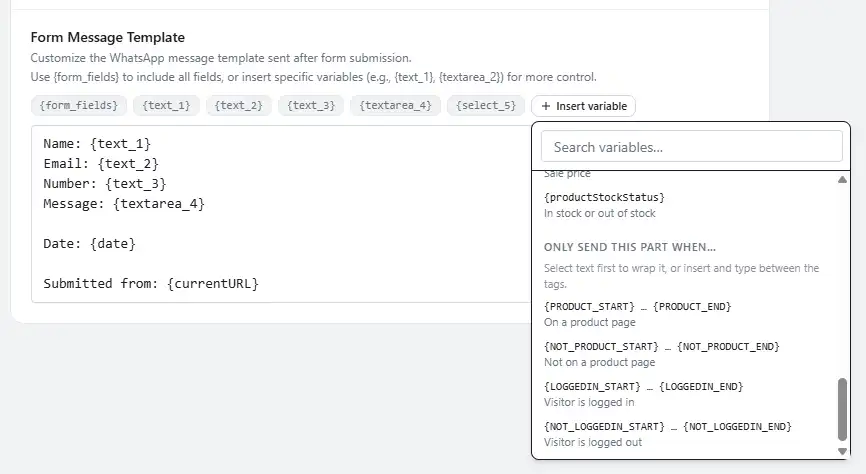The image size is (866, 474).
Task: Click the 'Number: {text_3}' line
Action: [x=105, y=183]
